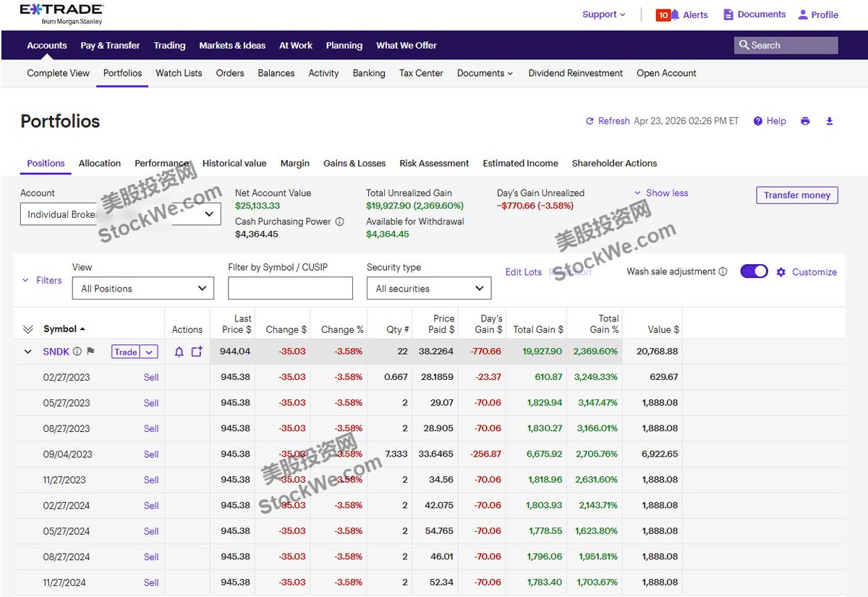Open the SNDK symbol link
Image resolution: width=868 pixels, height=597 pixels.
point(56,352)
